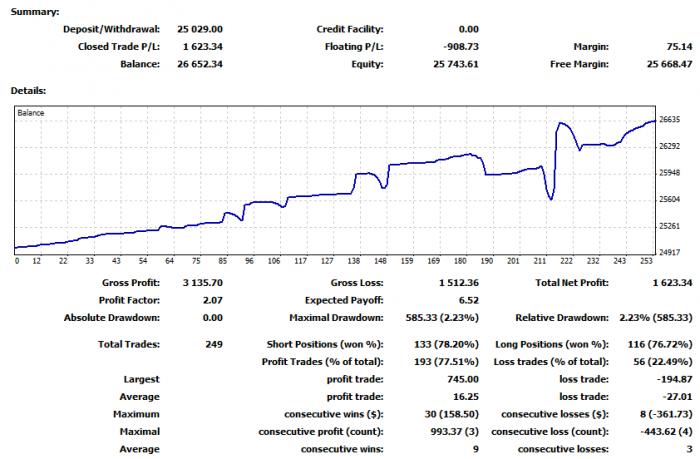Viewport: 700px width, 459px height.
Task: Click the Floating P/L value -908.73
Action: click(x=461, y=47)
